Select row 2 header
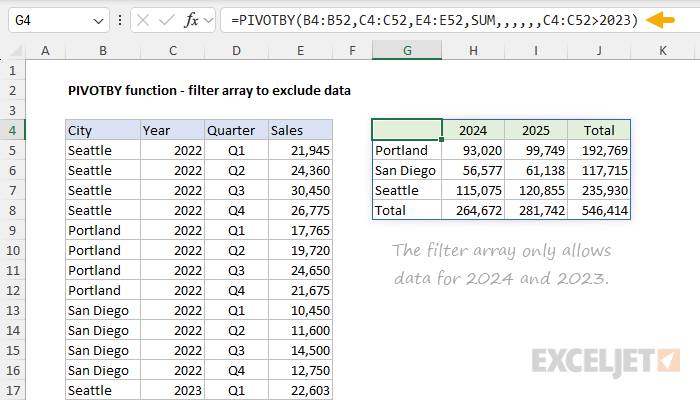700x400 pixels. (12, 91)
